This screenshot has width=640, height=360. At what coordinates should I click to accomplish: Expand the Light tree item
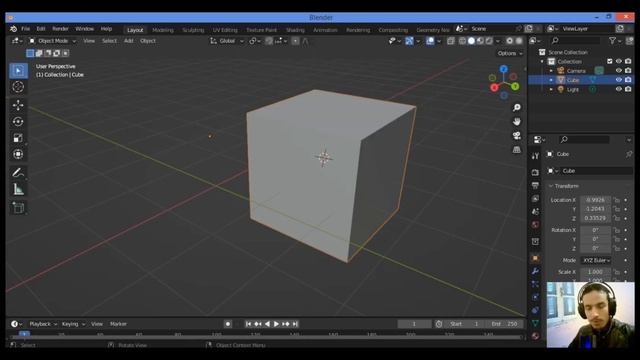[551, 89]
